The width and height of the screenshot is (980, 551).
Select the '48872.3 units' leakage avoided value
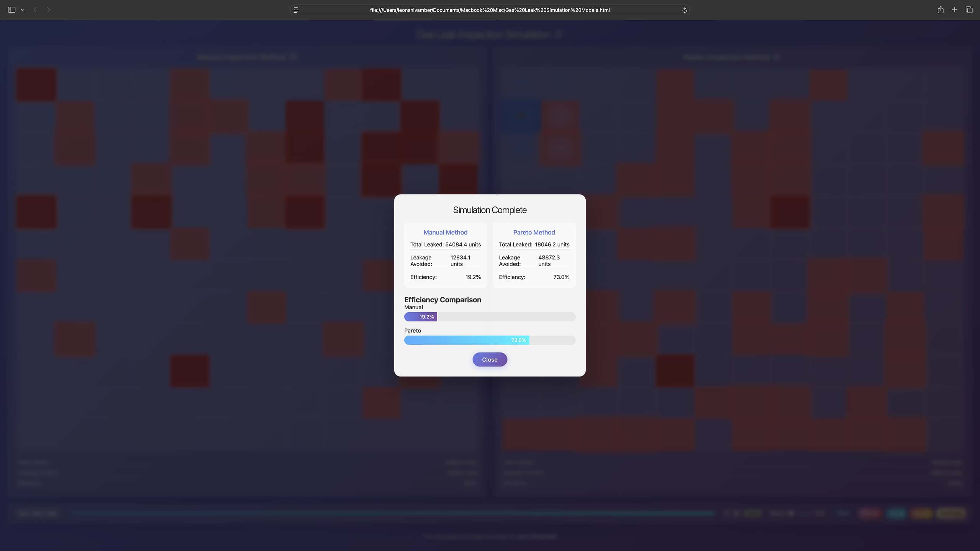point(549,261)
